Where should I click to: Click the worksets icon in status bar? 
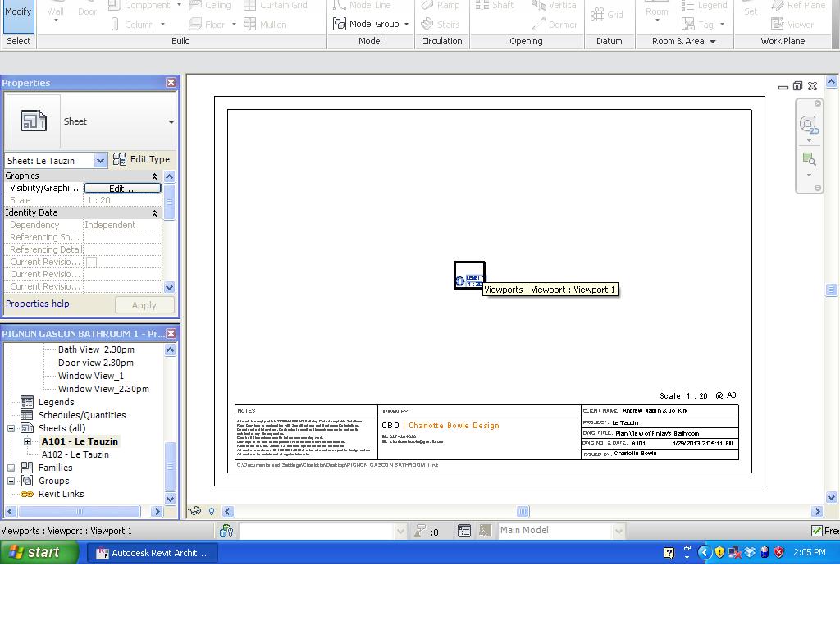[226, 531]
